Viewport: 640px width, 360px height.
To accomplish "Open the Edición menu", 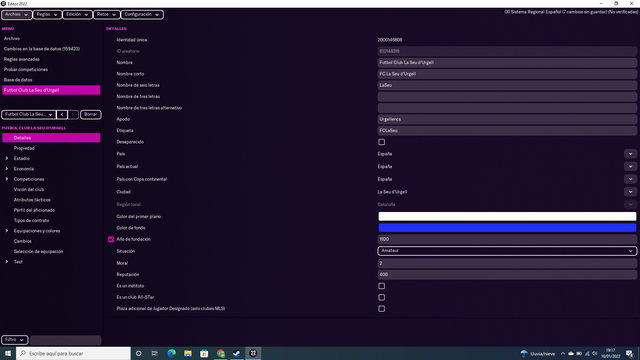I will [77, 15].
